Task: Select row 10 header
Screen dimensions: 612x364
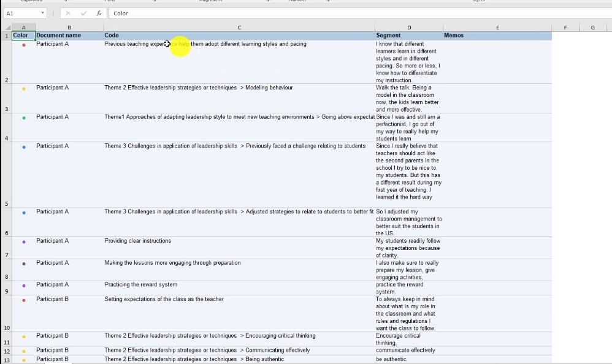Action: (x=6, y=328)
